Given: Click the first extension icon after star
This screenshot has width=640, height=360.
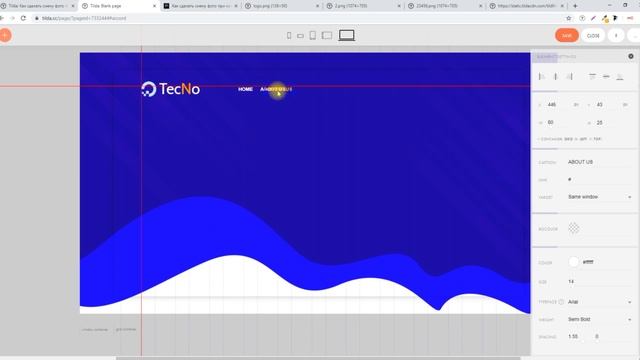Looking at the screenshot, I should pos(582,18).
